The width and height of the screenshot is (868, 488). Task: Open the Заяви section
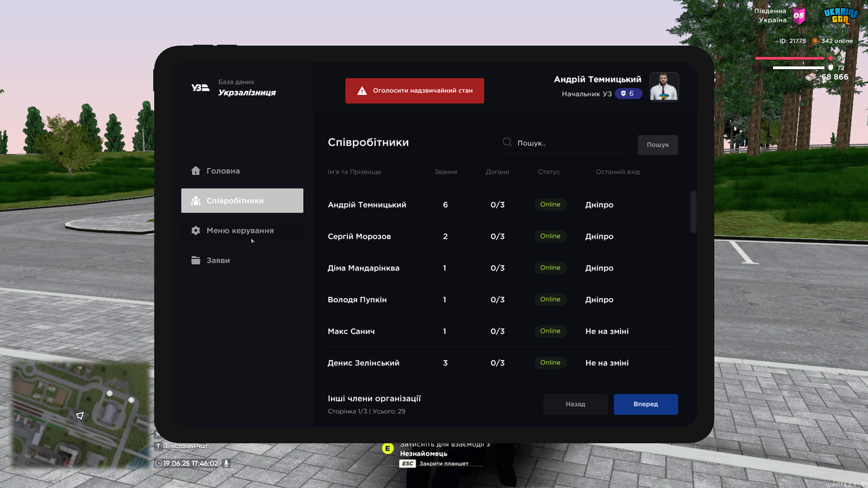click(242, 260)
